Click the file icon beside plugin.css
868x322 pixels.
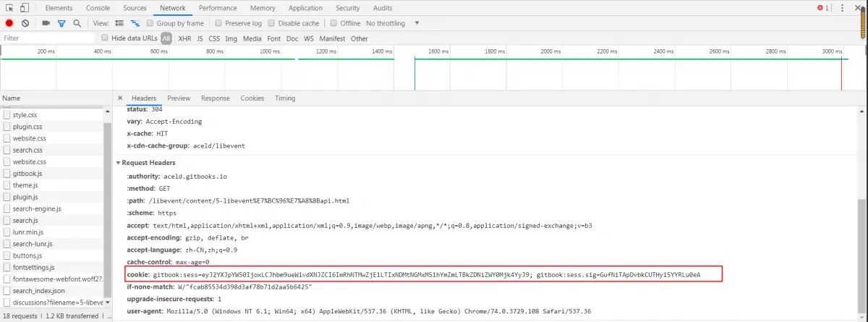(x=7, y=127)
